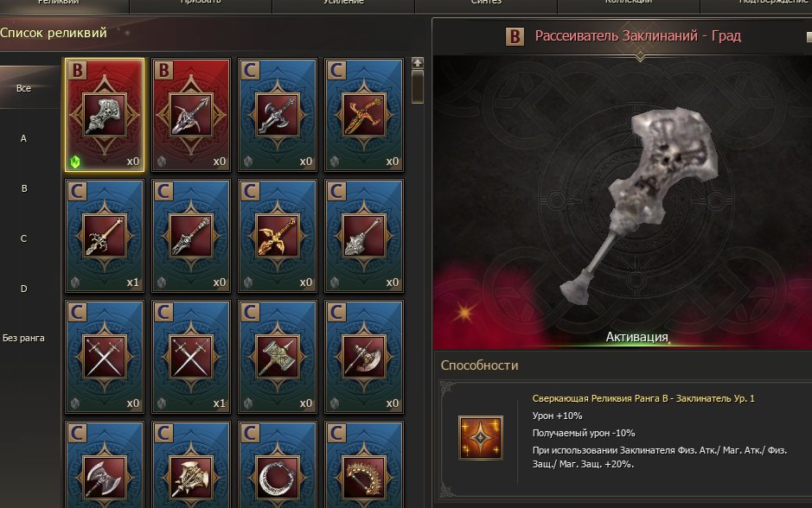Select the crescent ring relic card
The image size is (812, 508).
[278, 466]
